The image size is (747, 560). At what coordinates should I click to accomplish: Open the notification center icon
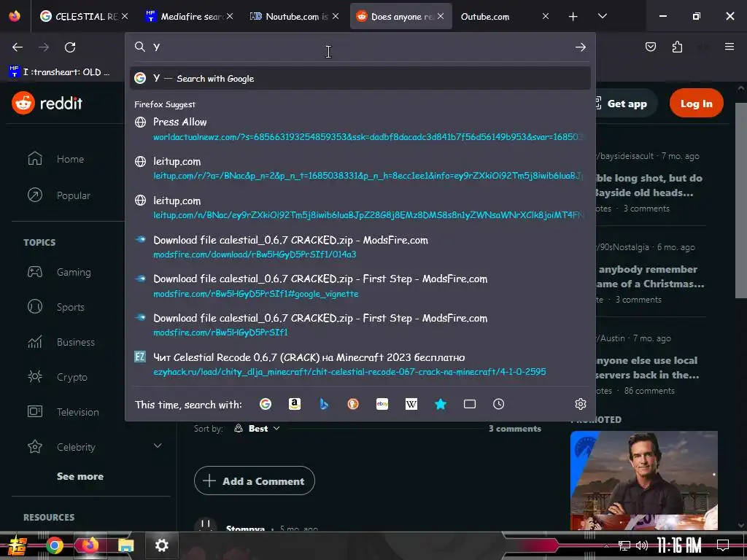coord(723,545)
